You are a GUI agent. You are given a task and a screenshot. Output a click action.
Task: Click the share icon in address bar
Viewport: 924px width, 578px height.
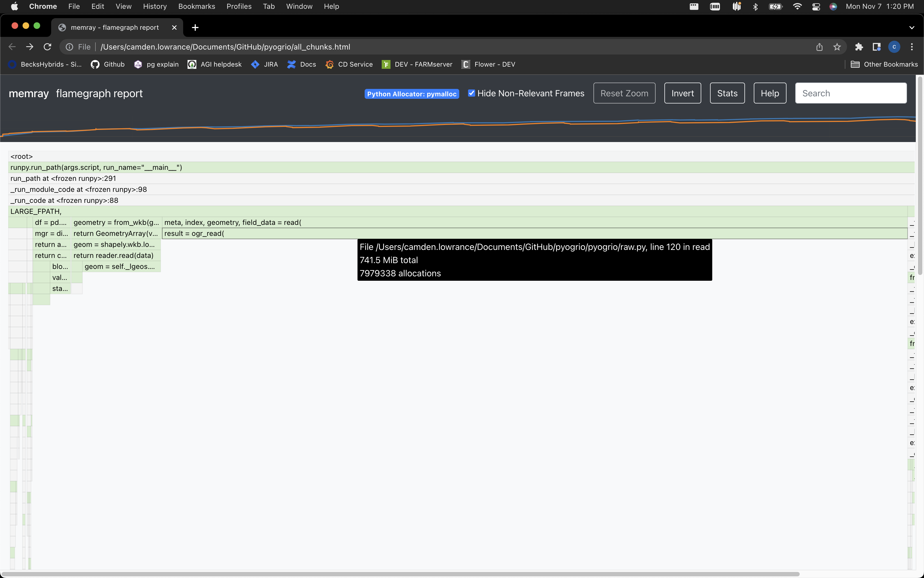(x=820, y=47)
